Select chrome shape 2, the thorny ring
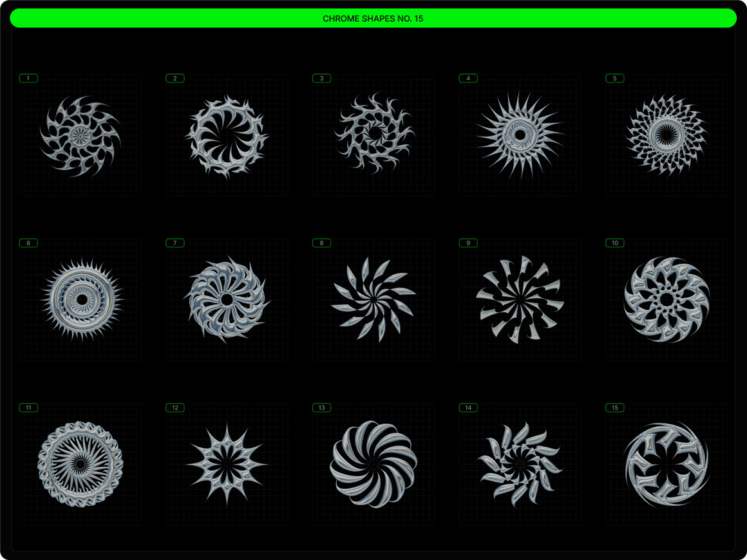747x560 pixels. click(x=227, y=136)
